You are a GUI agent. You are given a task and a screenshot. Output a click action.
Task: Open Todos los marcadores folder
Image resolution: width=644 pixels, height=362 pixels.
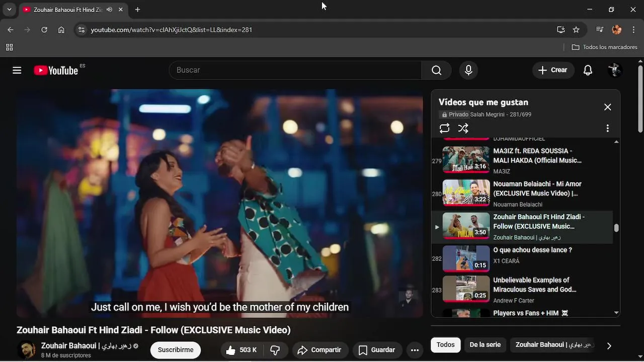[x=605, y=47]
